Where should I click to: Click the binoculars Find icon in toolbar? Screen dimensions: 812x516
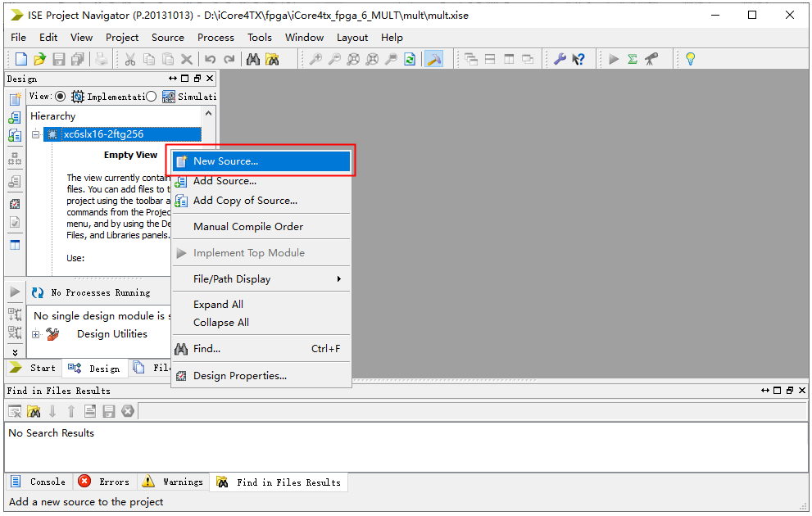coord(253,59)
